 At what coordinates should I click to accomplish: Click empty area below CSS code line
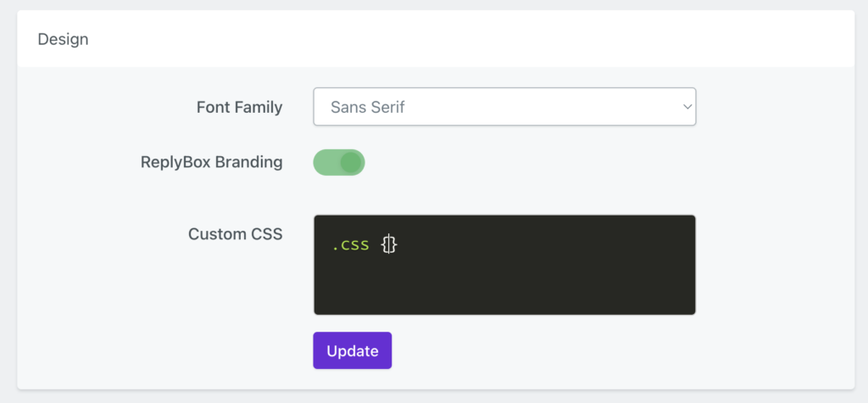504,288
